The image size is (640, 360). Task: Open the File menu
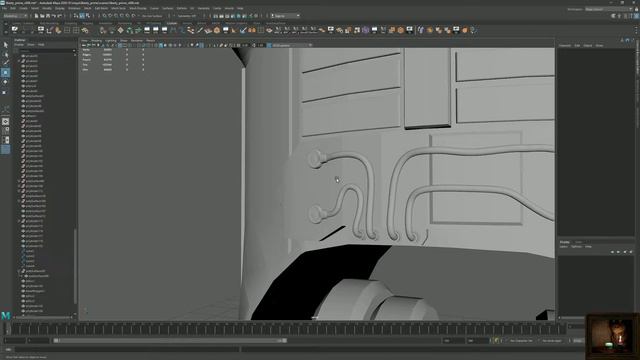coord(4,8)
